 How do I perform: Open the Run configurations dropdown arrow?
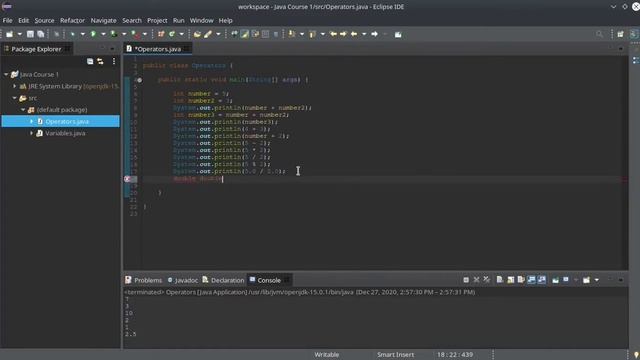(x=103, y=34)
